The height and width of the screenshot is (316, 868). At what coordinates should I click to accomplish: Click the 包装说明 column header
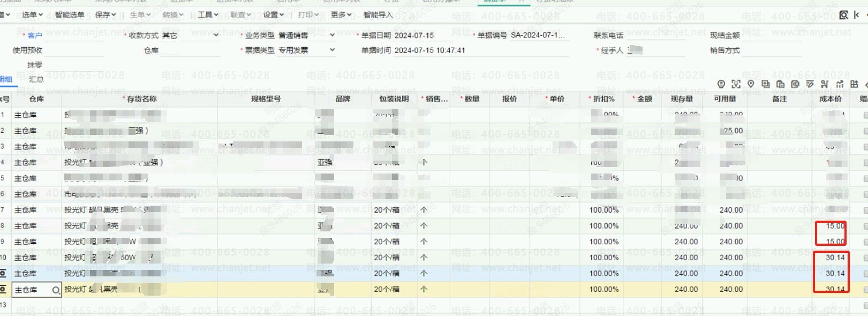click(394, 99)
